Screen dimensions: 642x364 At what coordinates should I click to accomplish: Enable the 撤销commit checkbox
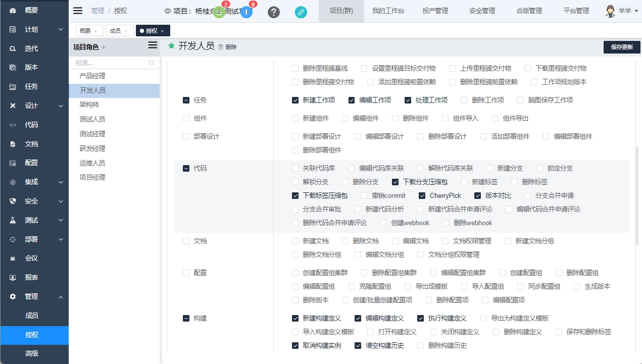pyautogui.click(x=365, y=195)
